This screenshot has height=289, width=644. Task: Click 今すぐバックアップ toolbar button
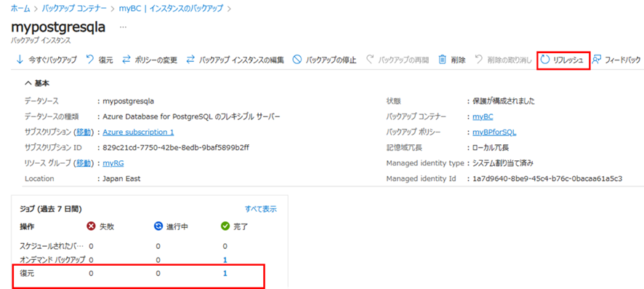coord(47,60)
